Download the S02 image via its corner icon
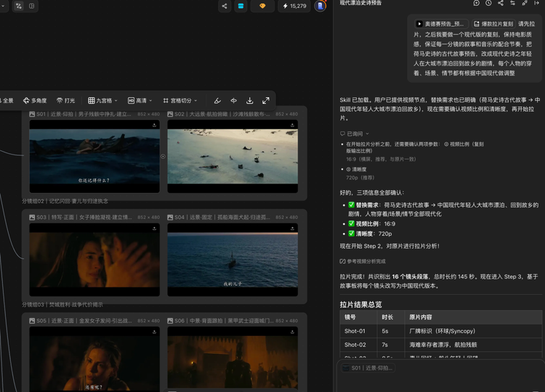The height and width of the screenshot is (392, 545). pos(292,125)
